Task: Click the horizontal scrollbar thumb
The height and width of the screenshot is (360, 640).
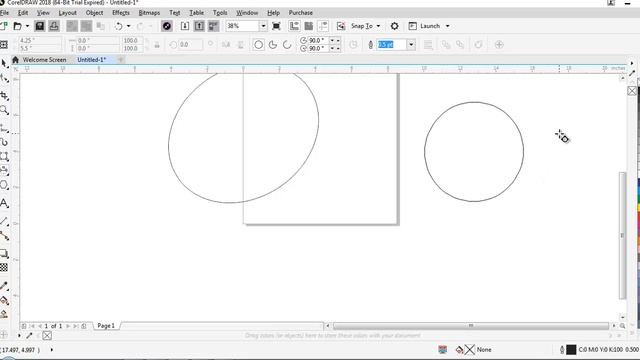Action: [471, 326]
